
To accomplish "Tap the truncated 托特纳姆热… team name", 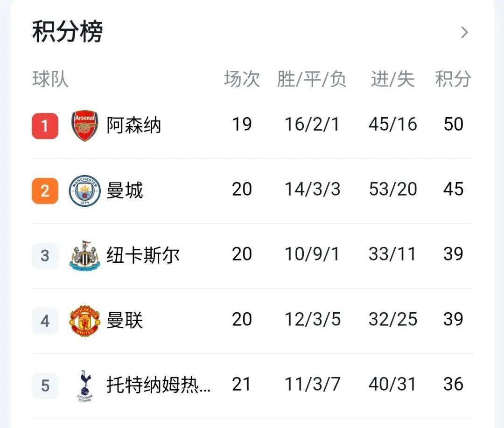I will pos(159,385).
